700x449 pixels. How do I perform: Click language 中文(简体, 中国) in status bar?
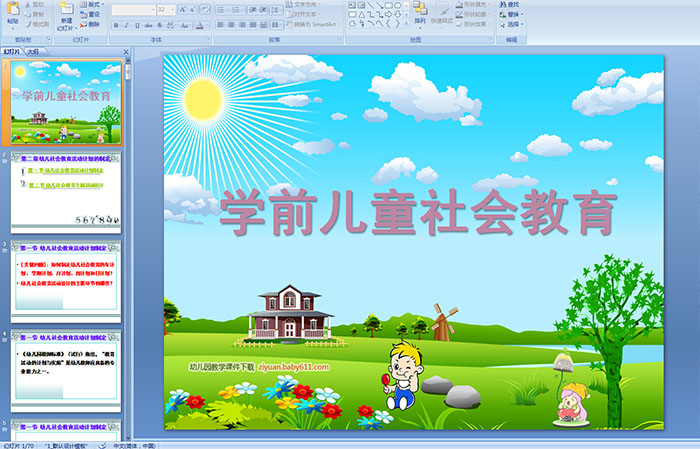pos(134,445)
